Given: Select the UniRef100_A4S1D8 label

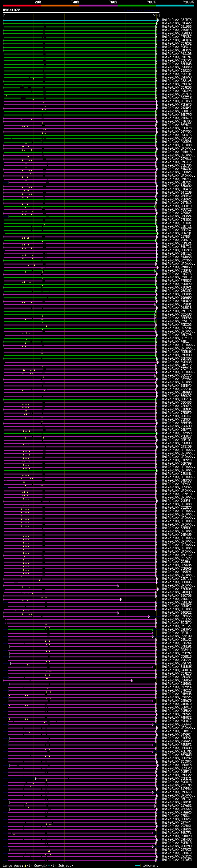Looking at the screenshot, I should [177, 54].
